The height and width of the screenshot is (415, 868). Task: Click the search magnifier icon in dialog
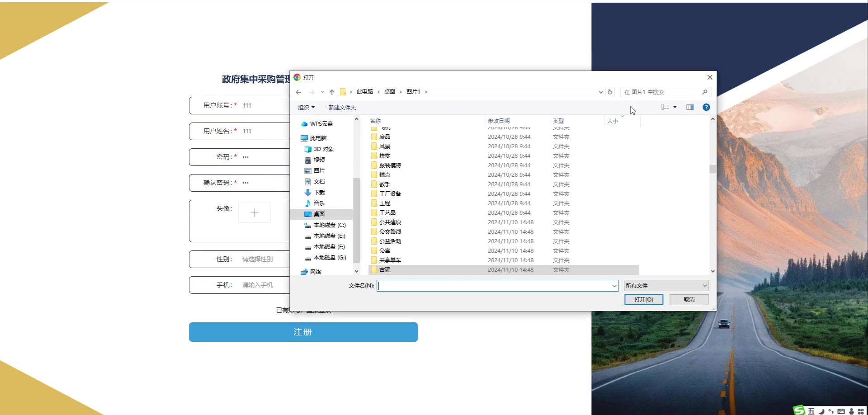click(x=704, y=92)
